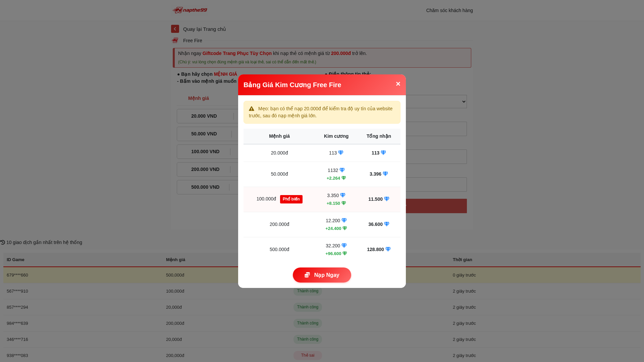
Task: Click the diamond icon next to 3.350
Action: click(342, 195)
